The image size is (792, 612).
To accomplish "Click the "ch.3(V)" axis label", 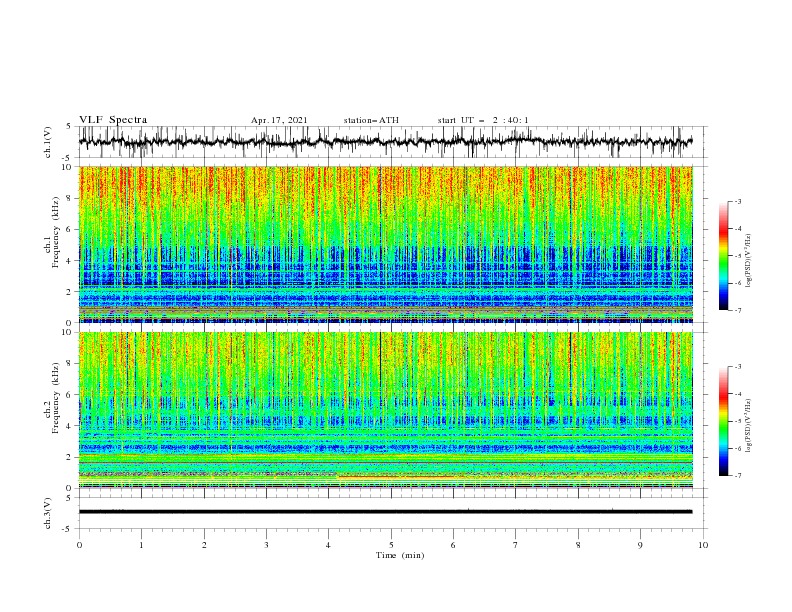I will 48,513.
